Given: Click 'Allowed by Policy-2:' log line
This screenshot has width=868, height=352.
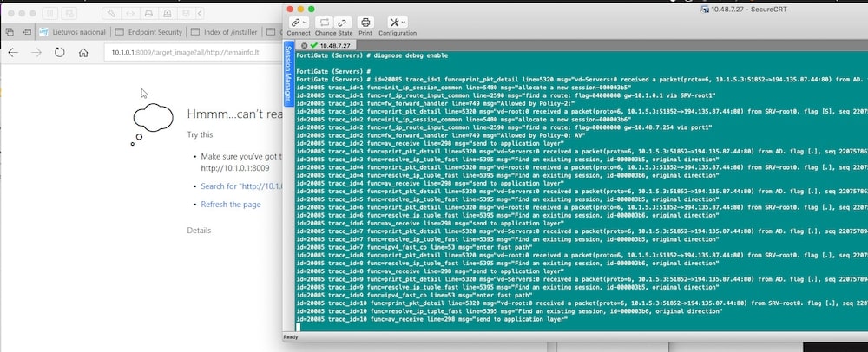Looking at the screenshot, I should point(434,103).
